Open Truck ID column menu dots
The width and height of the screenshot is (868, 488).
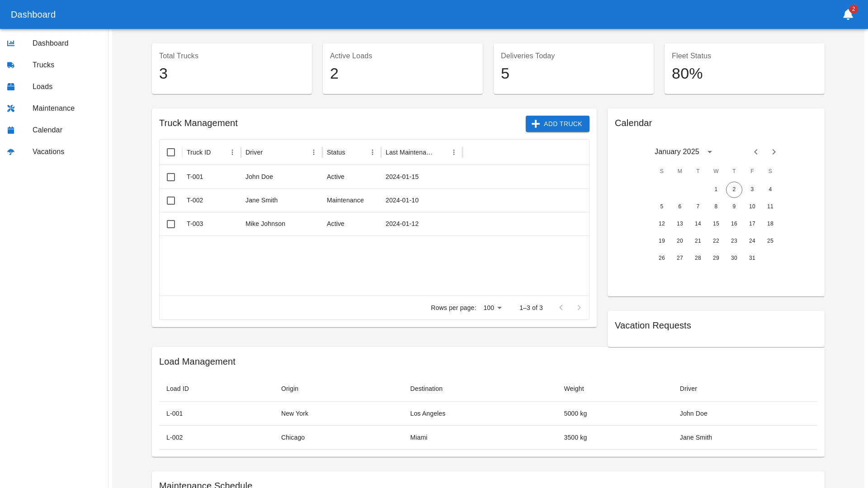click(x=232, y=152)
